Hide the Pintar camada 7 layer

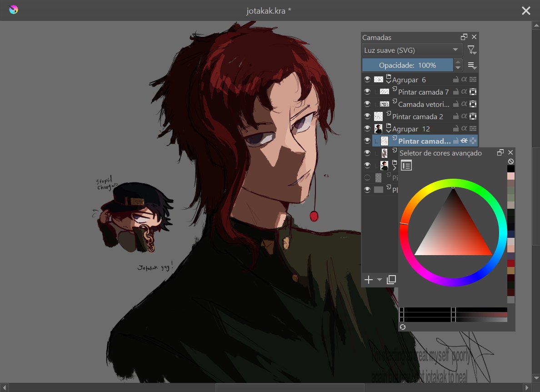click(x=367, y=91)
